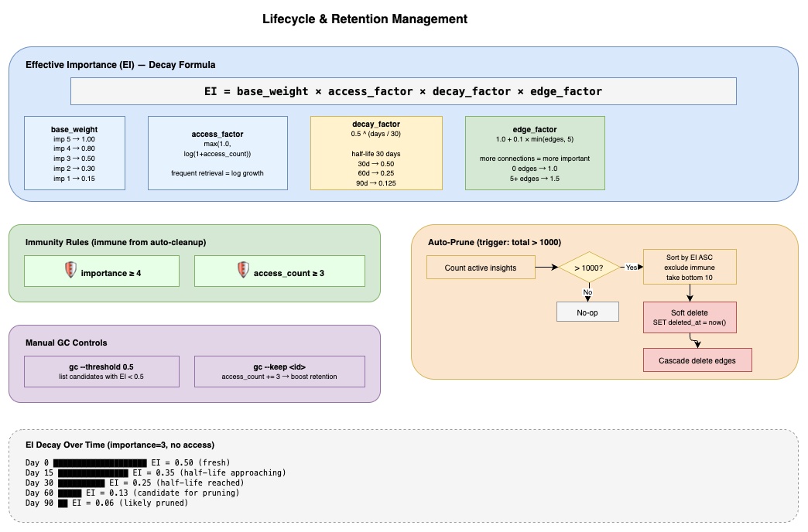Image resolution: width=808 pixels, height=532 pixels.
Task: Click the 30d → 0.50 line
Action: point(376,164)
